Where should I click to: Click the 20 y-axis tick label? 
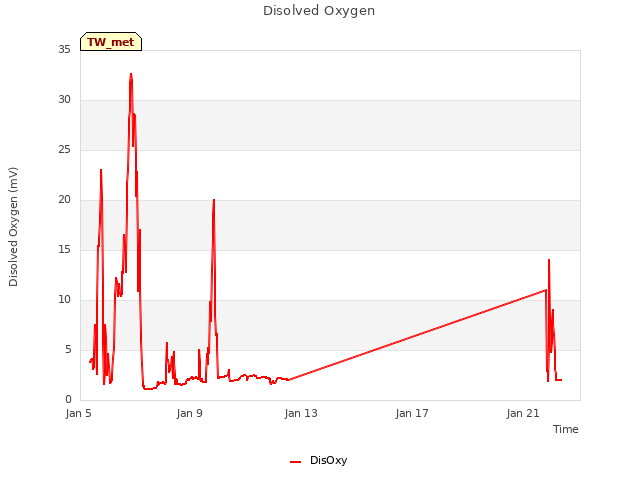(x=64, y=200)
